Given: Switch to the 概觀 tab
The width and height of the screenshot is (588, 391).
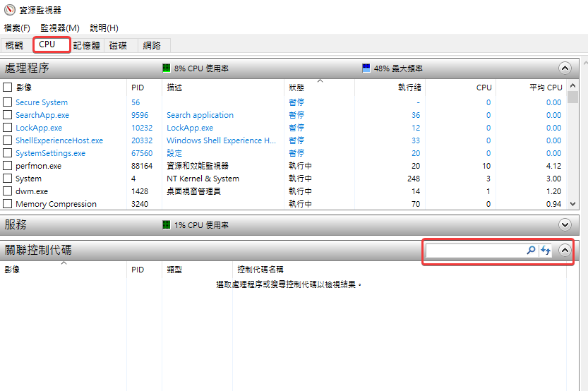Looking at the screenshot, I should [14, 45].
